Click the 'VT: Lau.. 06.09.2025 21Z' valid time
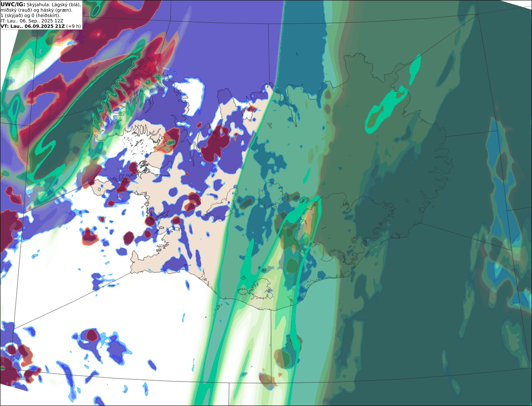Viewport: 532px width, 406px height. point(33,26)
